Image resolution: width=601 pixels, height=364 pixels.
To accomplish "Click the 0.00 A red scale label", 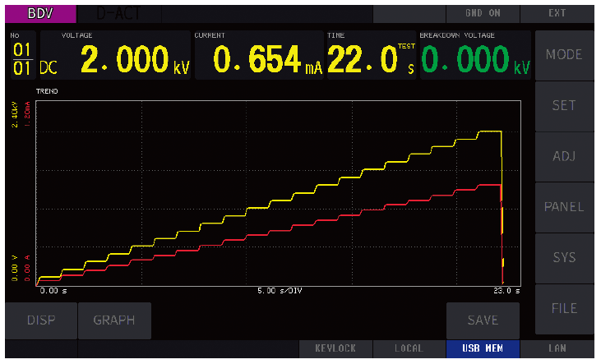I will coord(27,268).
